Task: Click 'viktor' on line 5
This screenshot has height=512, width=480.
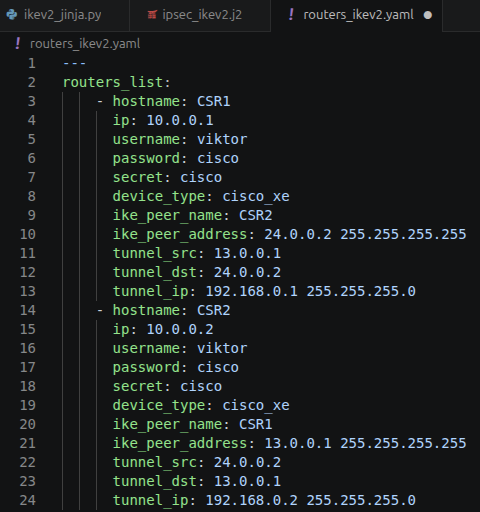Action: click(222, 139)
